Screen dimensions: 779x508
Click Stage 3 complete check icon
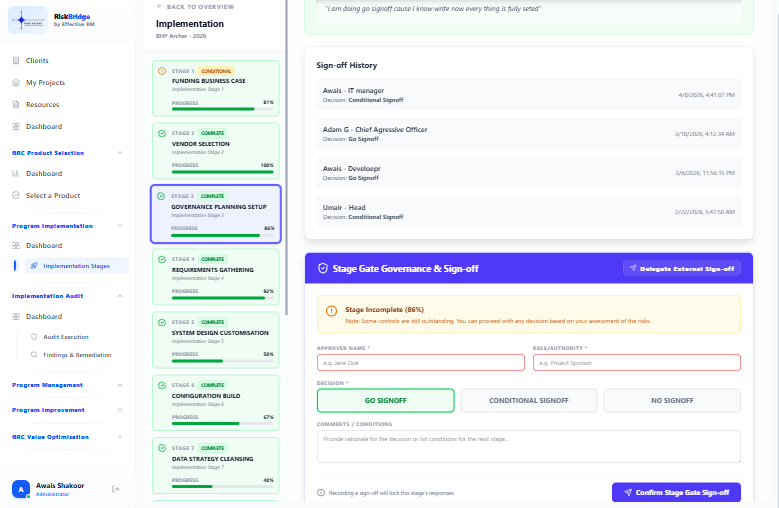coord(161,196)
